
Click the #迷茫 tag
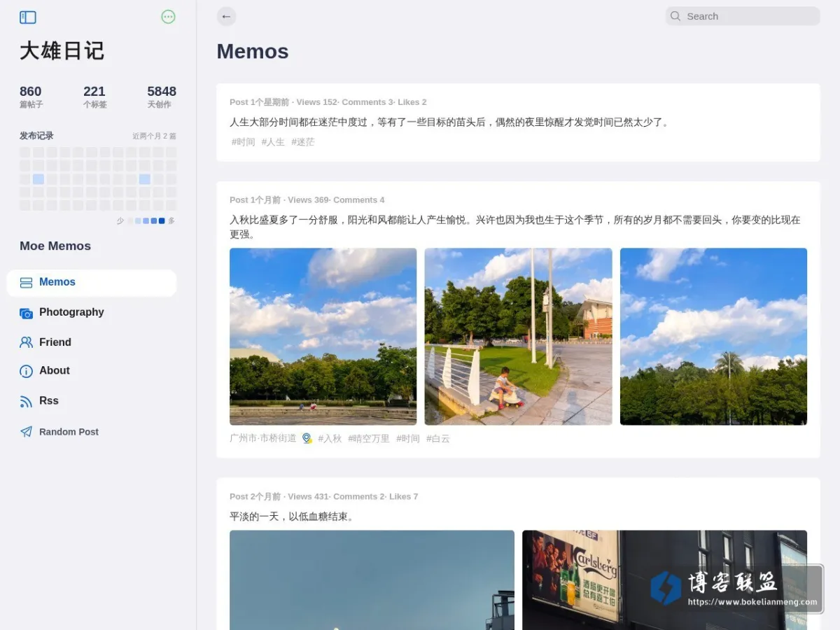[x=303, y=142]
